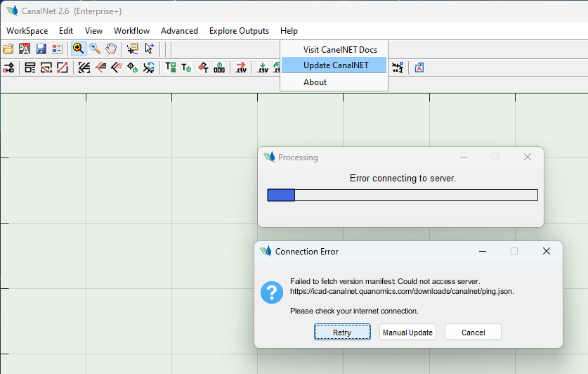Click the square with red diagonal arrow icon
Image resolution: width=588 pixels, height=374 pixels.
tap(63, 68)
